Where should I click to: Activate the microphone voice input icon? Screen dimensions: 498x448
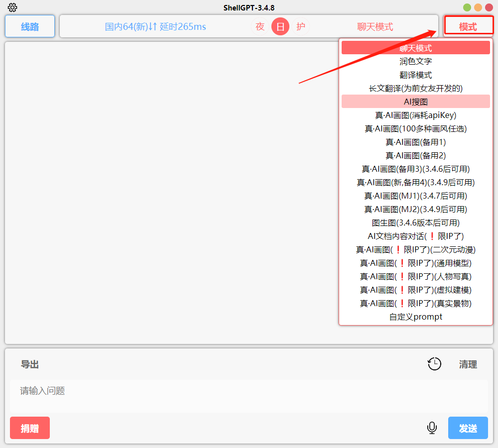coord(432,428)
